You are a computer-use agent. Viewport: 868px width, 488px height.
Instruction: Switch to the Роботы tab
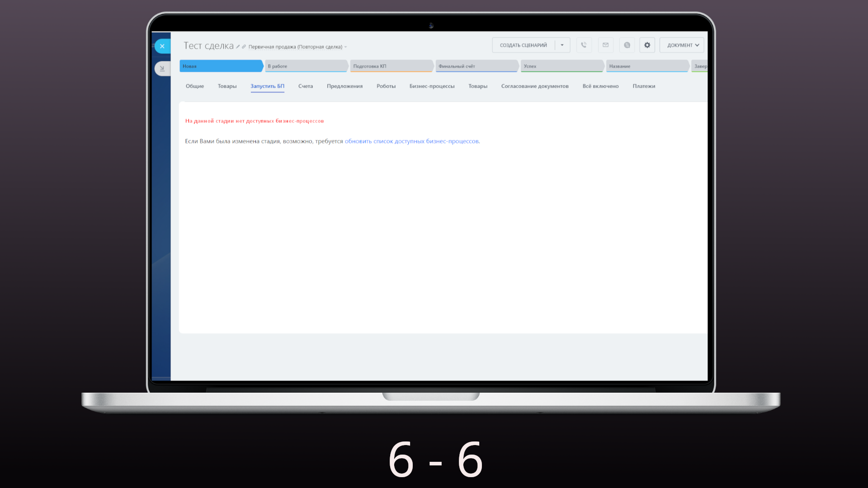tap(386, 86)
